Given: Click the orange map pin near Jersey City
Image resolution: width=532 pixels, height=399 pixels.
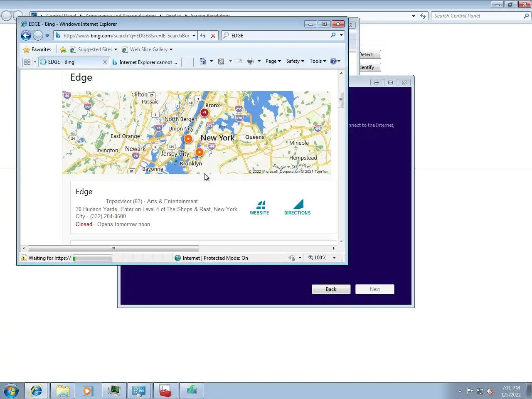Looking at the screenshot, I should pos(199,152).
